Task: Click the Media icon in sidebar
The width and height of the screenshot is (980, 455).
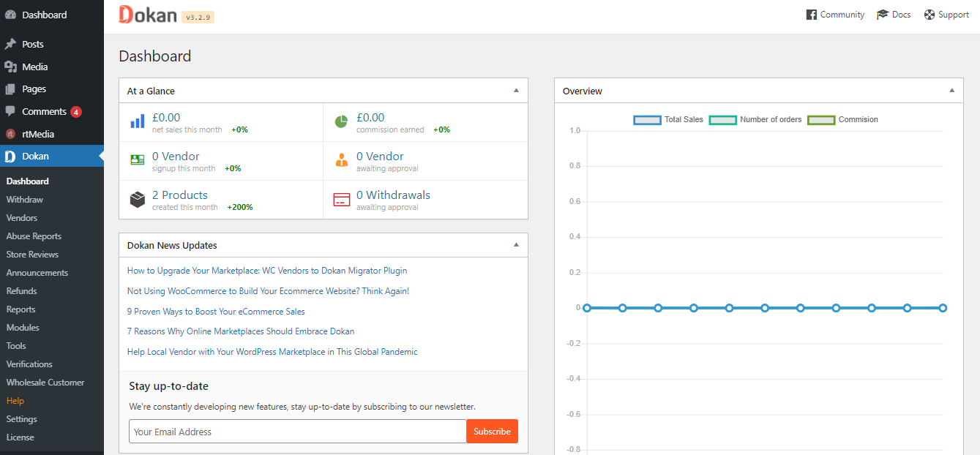Action: tap(10, 67)
